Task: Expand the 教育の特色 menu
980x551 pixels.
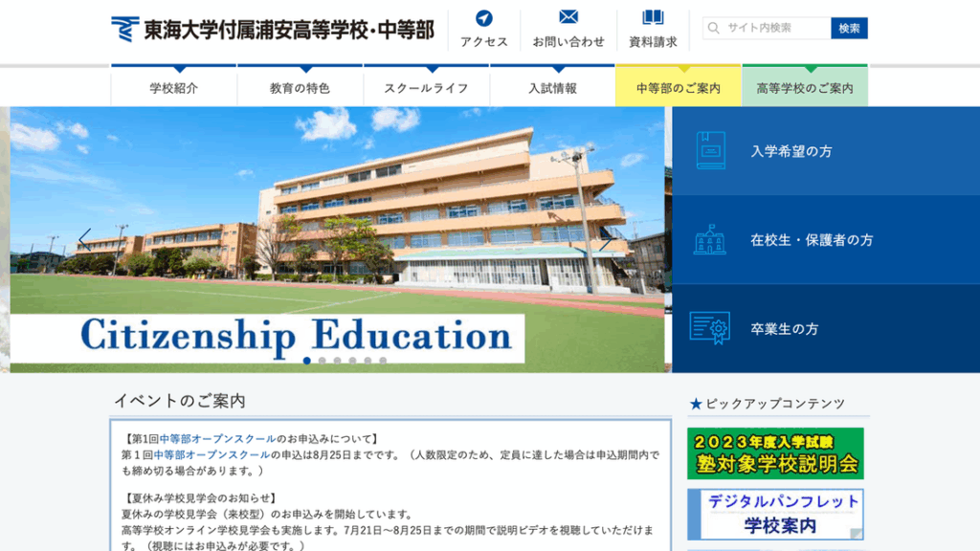Action: point(300,88)
